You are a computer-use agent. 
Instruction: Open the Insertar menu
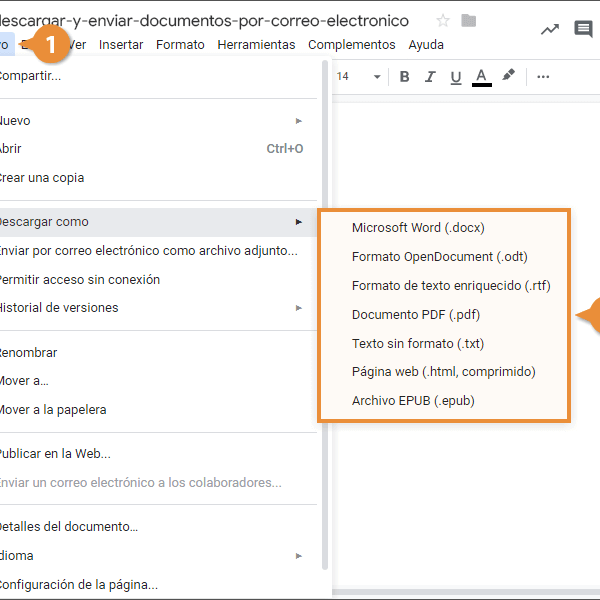coord(121,45)
